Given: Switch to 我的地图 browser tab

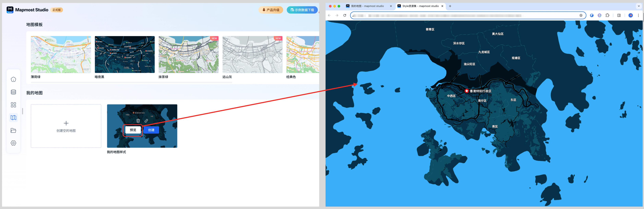Looking at the screenshot, I should [x=367, y=6].
